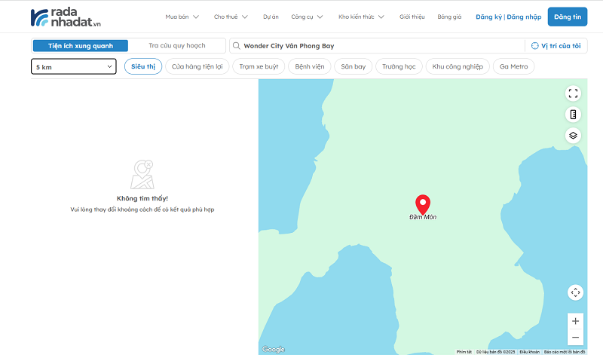The width and height of the screenshot is (603, 364).
Task: Select the Khu công nghiệp filter
Action: tap(458, 66)
